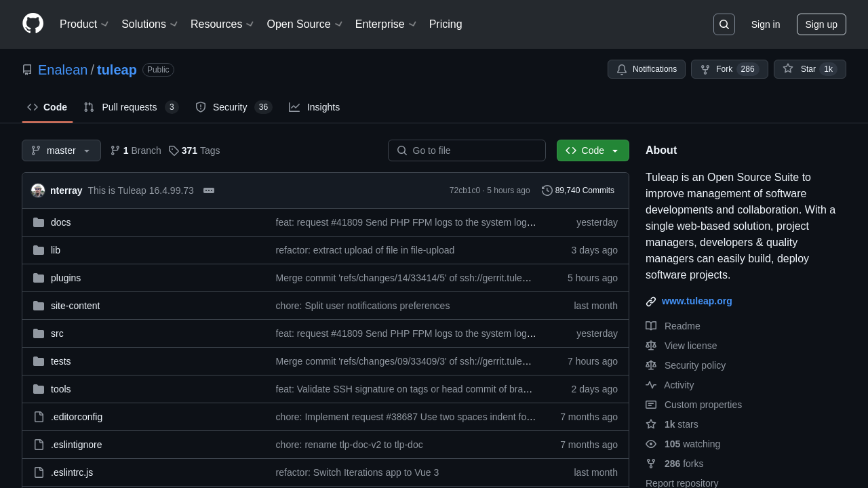
Task: Open the commit hash 72cb1c0
Action: [x=465, y=190]
